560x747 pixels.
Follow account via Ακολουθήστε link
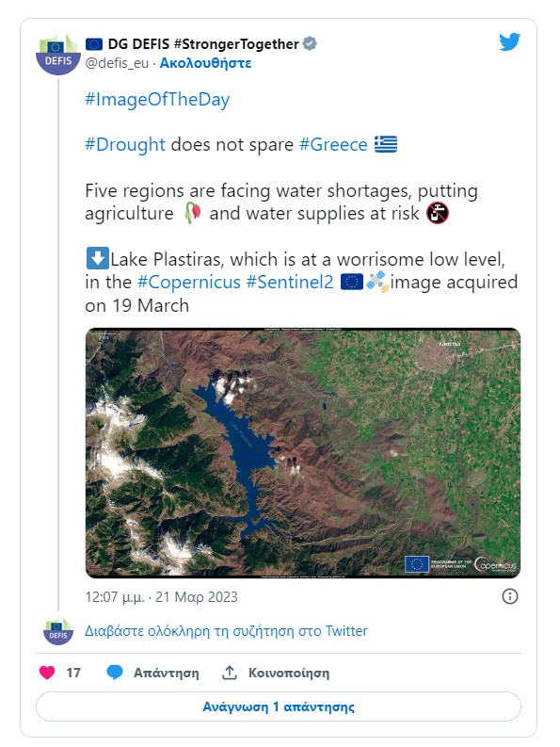pyautogui.click(x=205, y=63)
